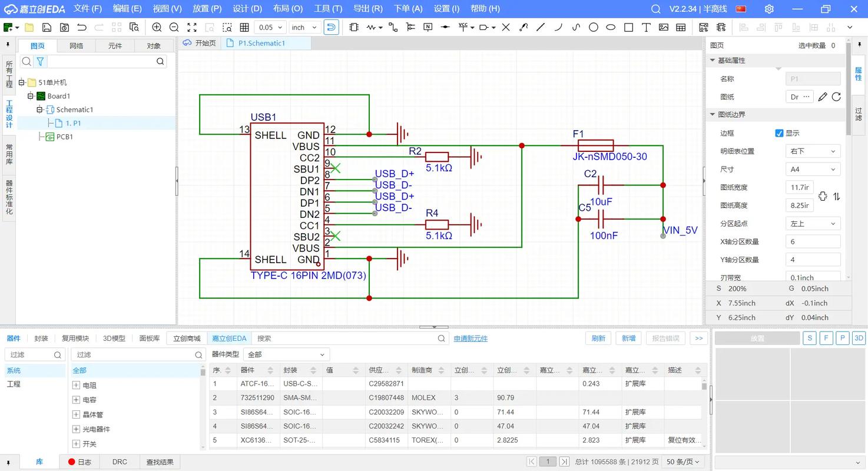The height and width of the screenshot is (471, 868).
Task: Click the insert image tool icon
Action: (x=664, y=27)
